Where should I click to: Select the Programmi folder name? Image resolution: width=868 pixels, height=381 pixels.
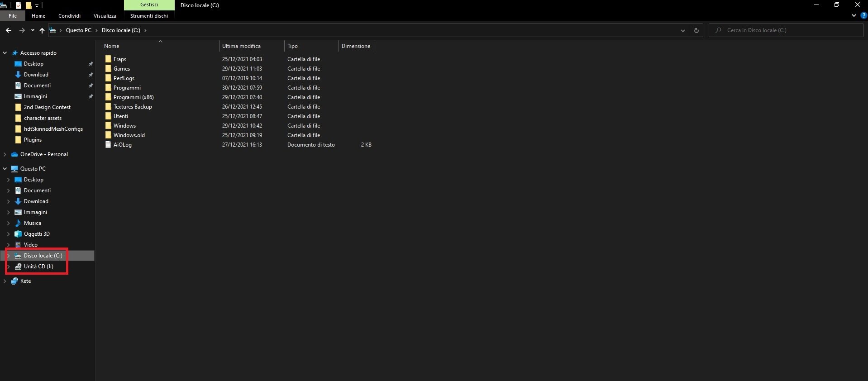coord(127,88)
